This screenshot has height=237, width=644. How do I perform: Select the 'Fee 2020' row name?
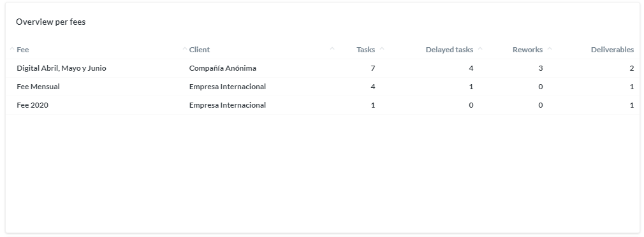coord(33,105)
